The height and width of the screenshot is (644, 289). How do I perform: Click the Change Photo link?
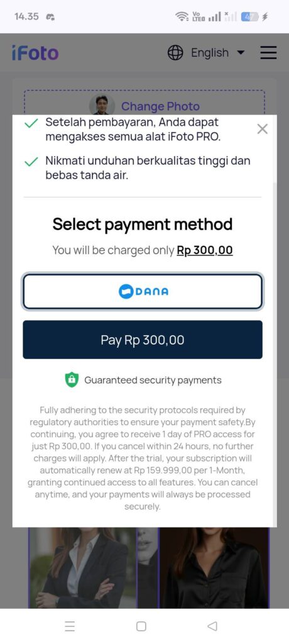tap(160, 106)
